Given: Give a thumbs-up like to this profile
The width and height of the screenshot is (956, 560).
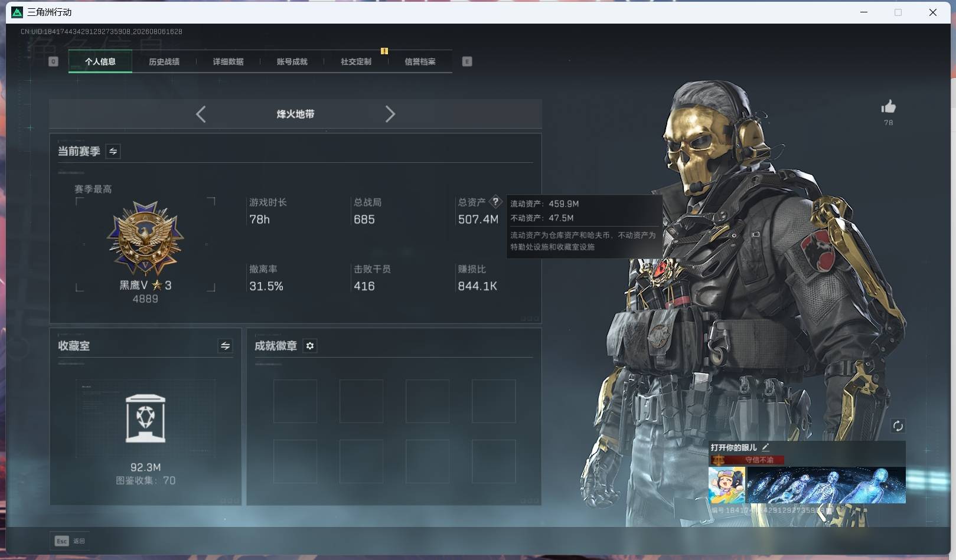Looking at the screenshot, I should point(888,107).
